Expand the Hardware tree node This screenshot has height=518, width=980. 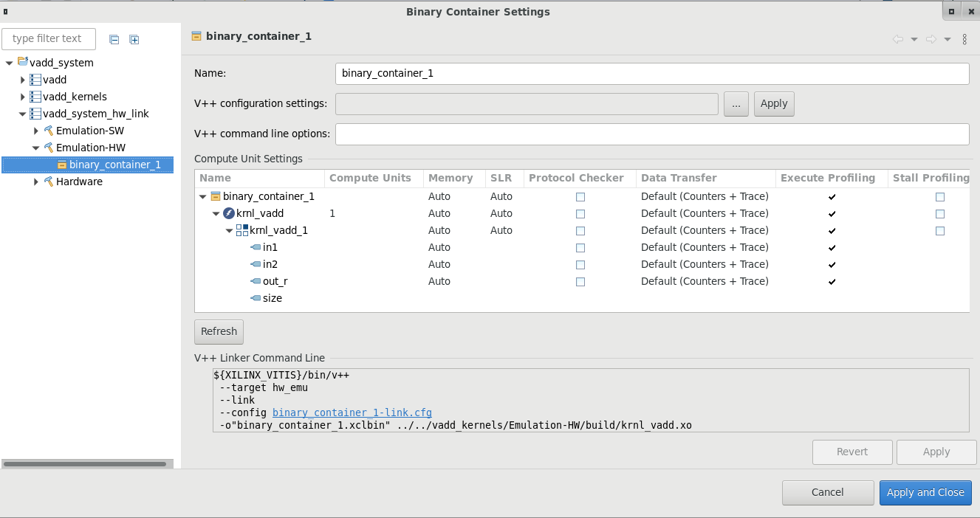click(x=36, y=182)
